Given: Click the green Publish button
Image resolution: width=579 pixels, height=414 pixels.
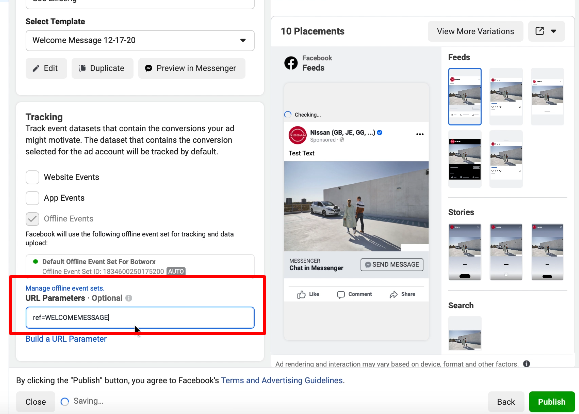Looking at the screenshot, I should tap(552, 402).
